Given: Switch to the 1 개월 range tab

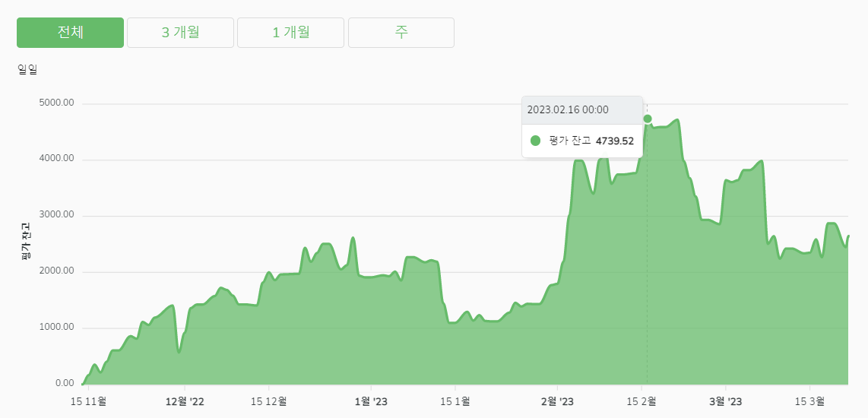Looking at the screenshot, I should tap(290, 33).
